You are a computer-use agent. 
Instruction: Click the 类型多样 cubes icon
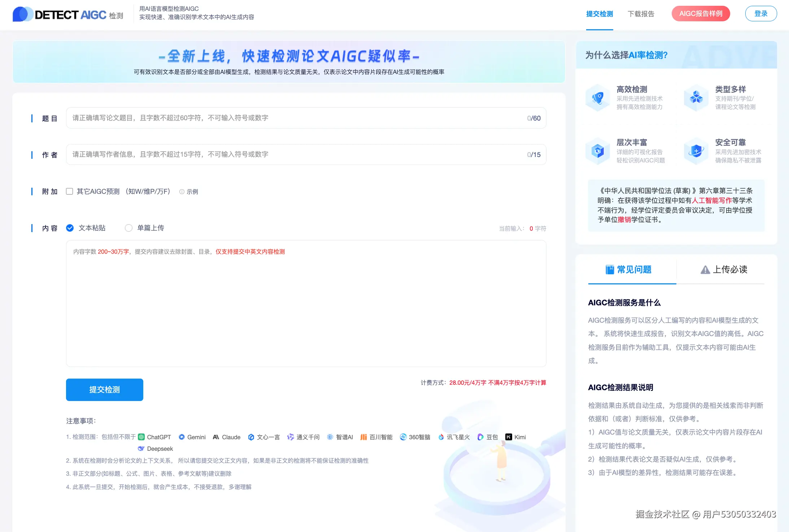(x=696, y=97)
